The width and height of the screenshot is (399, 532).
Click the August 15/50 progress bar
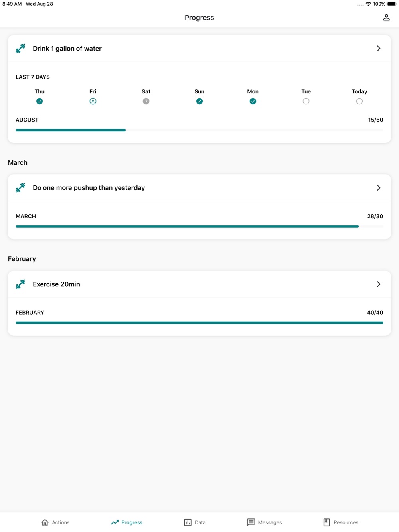point(199,130)
